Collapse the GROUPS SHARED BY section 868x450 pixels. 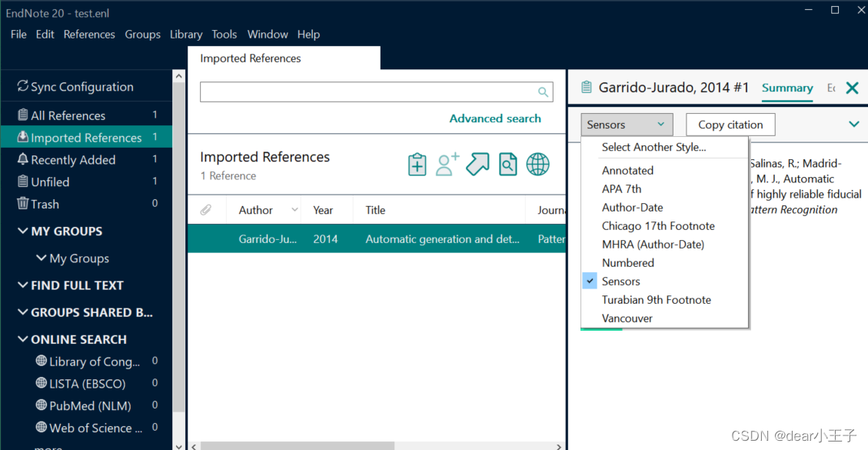pos(23,312)
